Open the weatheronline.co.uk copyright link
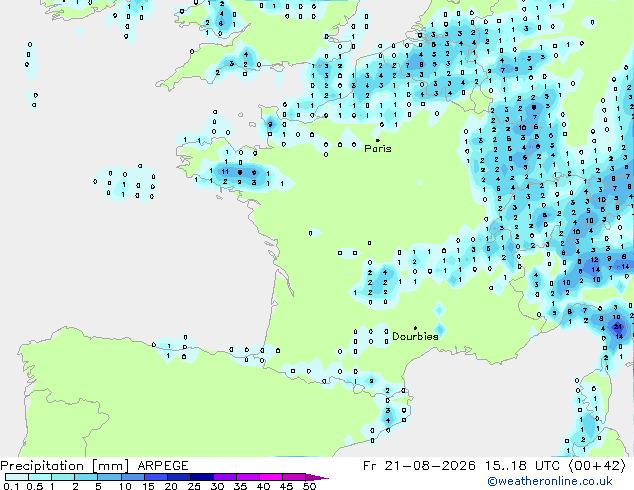Image resolution: width=634 pixels, height=490 pixels. point(550,481)
